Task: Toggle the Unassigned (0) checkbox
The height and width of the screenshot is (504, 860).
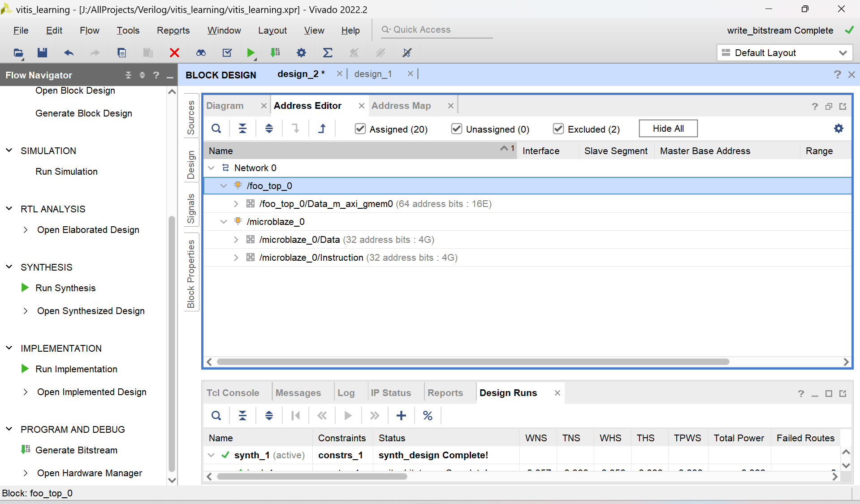Action: coord(456,129)
